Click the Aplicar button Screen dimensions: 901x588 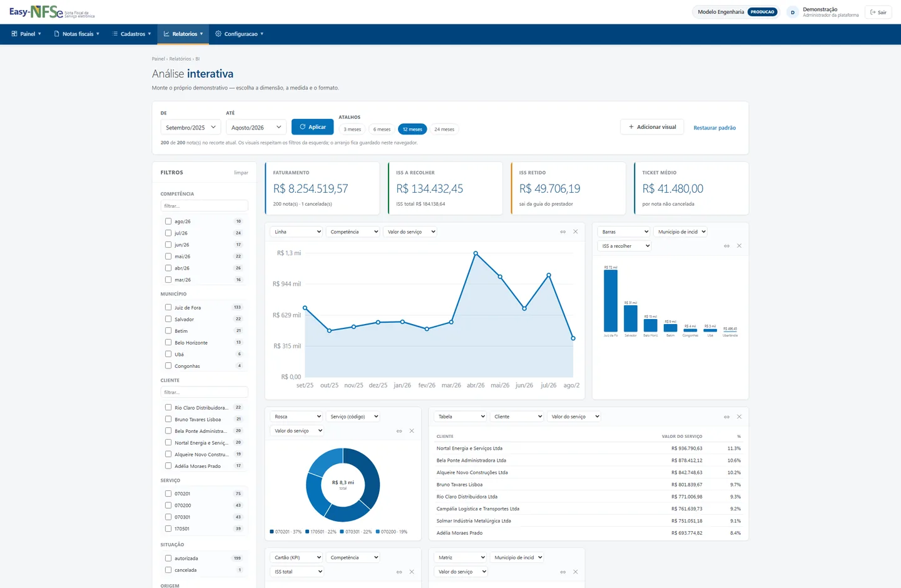pos(313,127)
